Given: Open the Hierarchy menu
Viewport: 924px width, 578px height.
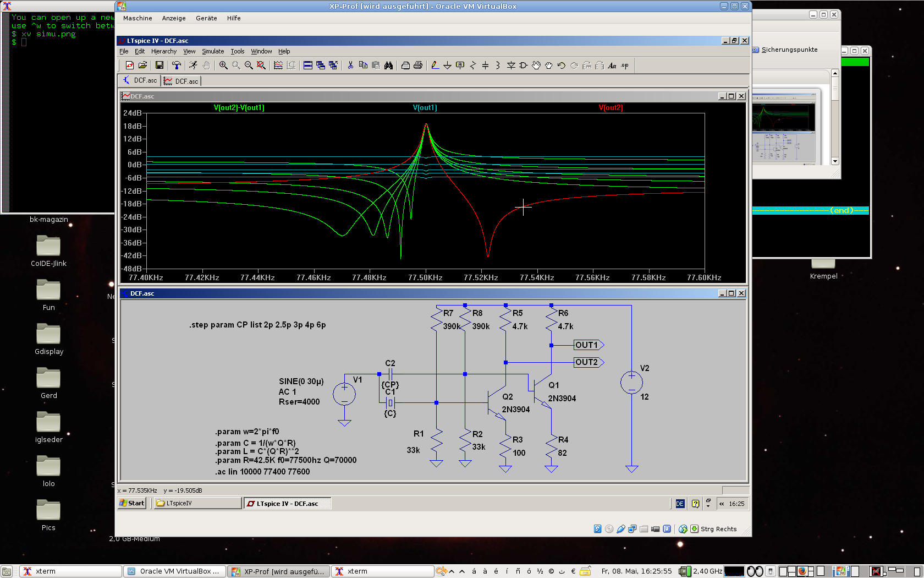Looking at the screenshot, I should click(164, 51).
